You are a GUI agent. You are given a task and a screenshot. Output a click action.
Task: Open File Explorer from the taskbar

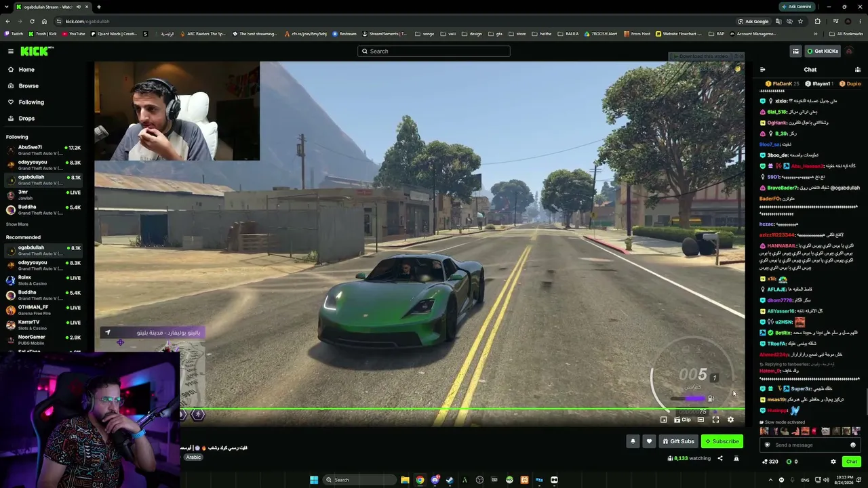[x=405, y=480]
